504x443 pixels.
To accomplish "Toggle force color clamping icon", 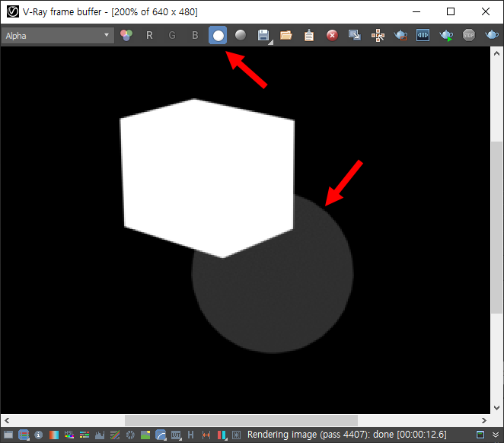I will coord(24,435).
